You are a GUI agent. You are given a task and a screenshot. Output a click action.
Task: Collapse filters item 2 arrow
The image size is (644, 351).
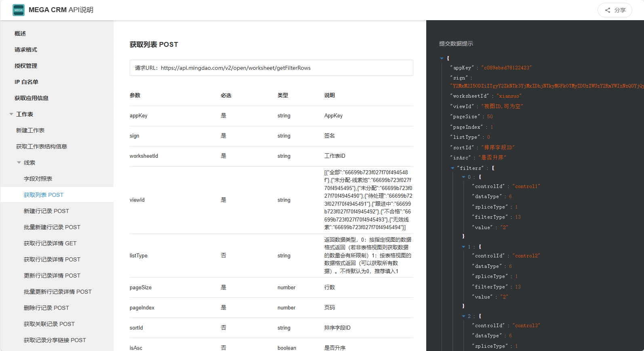pos(463,316)
